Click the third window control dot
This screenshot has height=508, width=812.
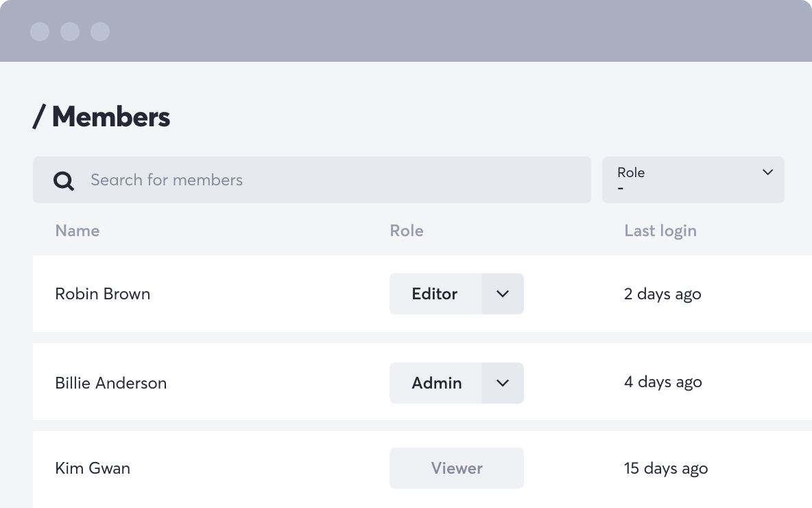[x=100, y=31]
